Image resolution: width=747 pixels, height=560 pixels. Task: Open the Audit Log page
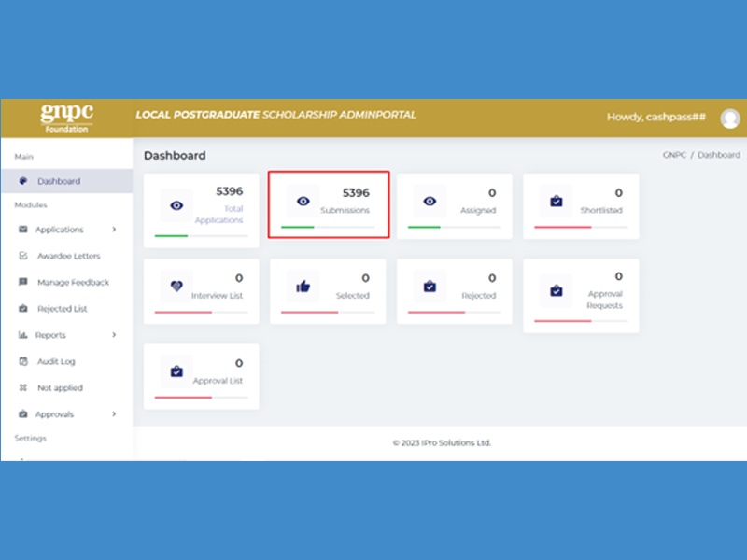click(56, 361)
